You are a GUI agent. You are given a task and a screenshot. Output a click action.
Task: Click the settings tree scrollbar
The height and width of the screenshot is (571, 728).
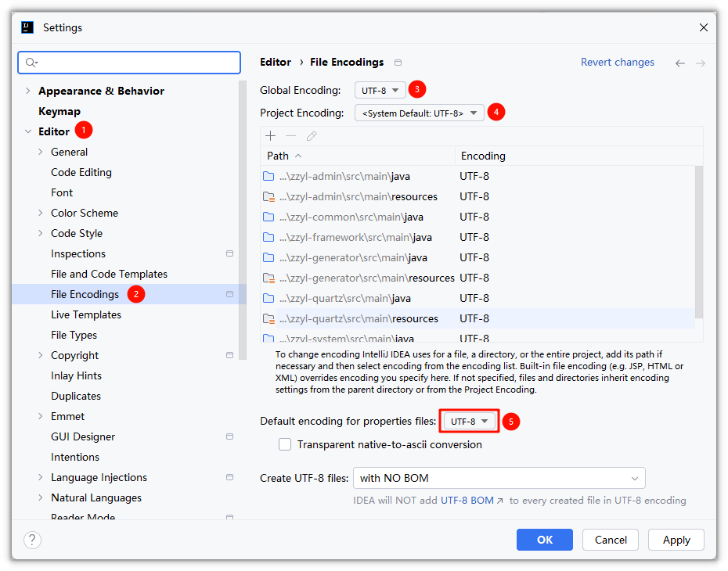coord(243,221)
